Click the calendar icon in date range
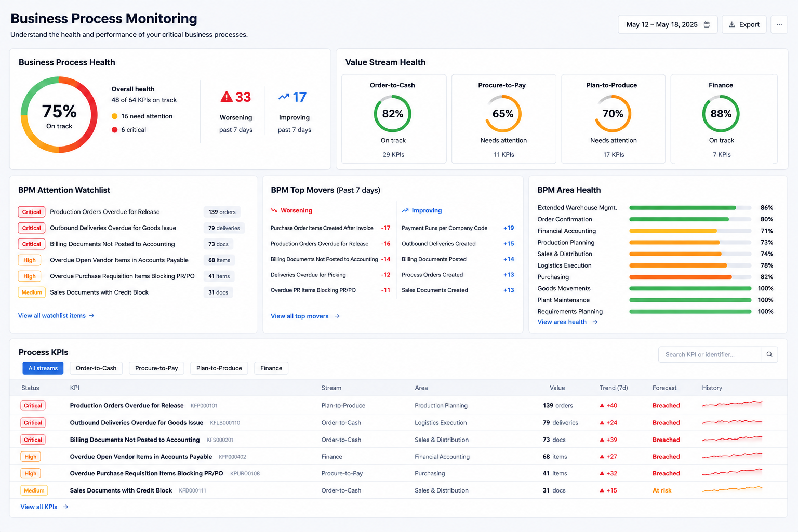Screen dimensions: 798x532 click(x=707, y=24)
